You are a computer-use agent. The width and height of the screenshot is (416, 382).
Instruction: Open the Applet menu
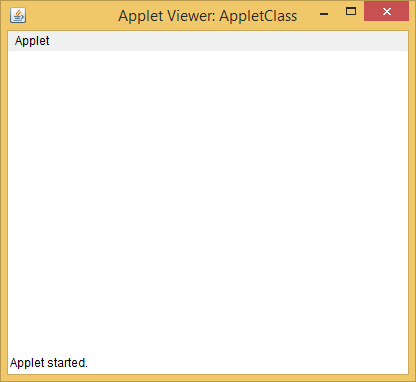32,41
